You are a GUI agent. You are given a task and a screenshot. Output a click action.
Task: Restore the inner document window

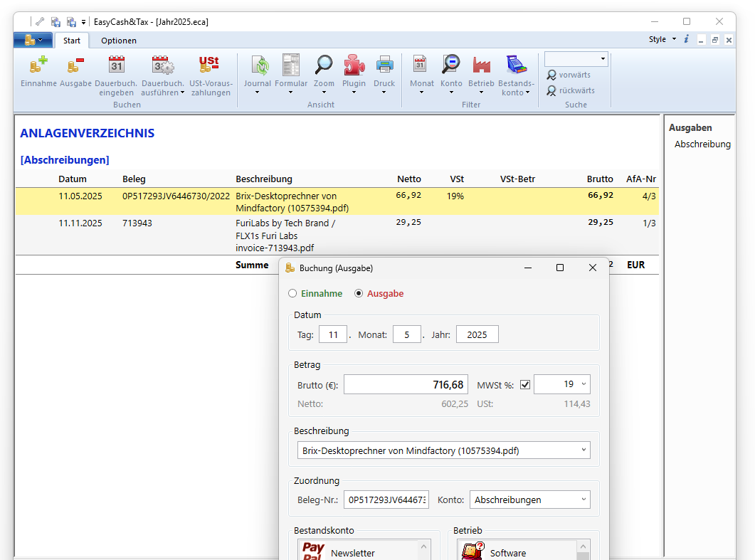[x=715, y=40]
